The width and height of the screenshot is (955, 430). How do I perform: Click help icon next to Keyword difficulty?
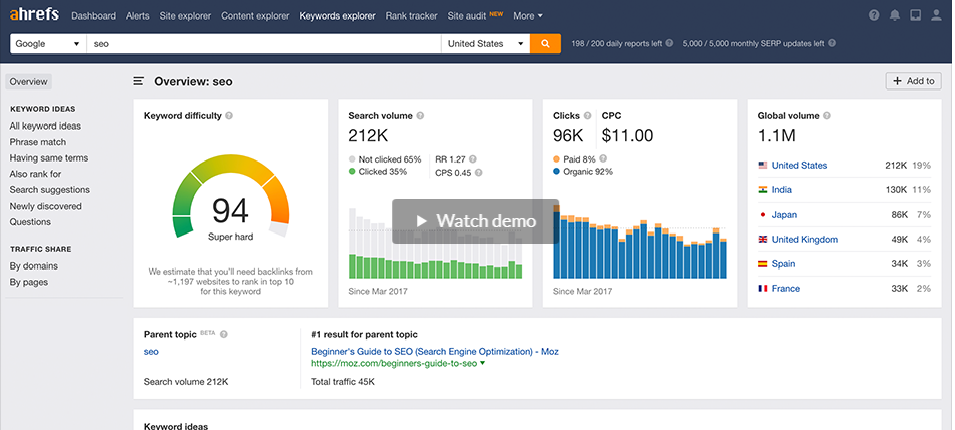coord(229,116)
